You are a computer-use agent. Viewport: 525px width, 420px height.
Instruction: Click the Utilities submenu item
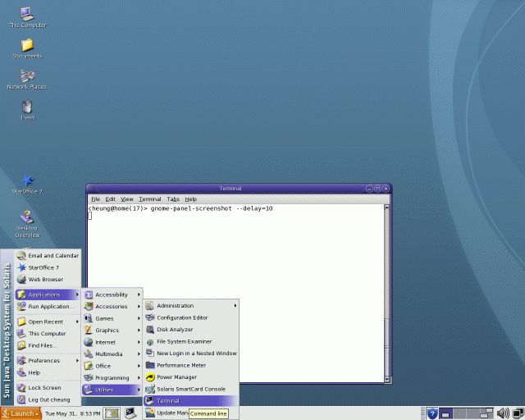[x=112, y=390]
